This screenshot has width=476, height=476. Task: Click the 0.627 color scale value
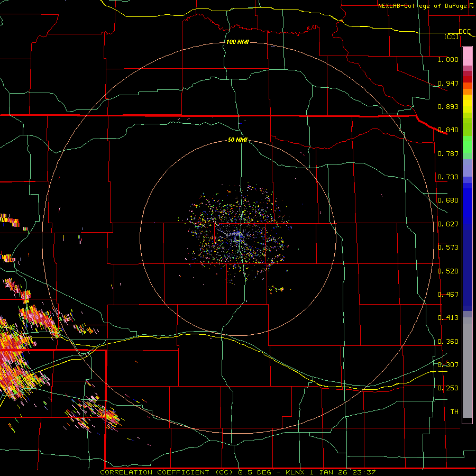click(x=448, y=224)
